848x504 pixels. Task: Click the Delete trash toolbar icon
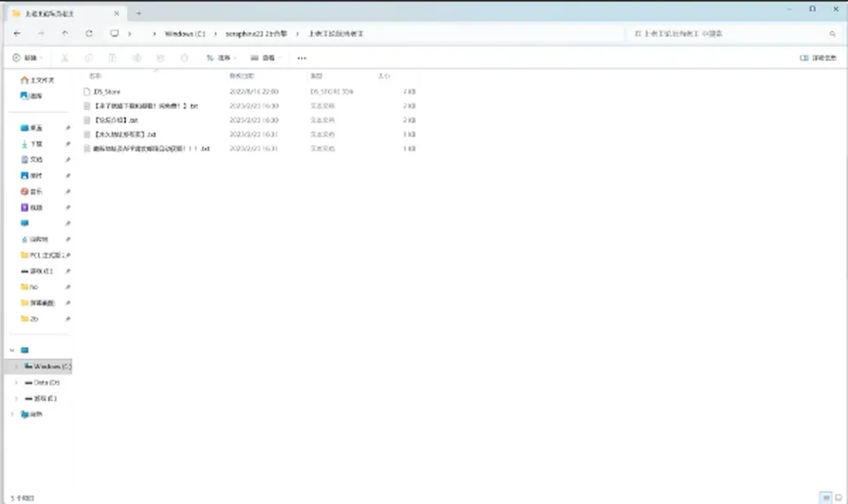[x=185, y=57]
